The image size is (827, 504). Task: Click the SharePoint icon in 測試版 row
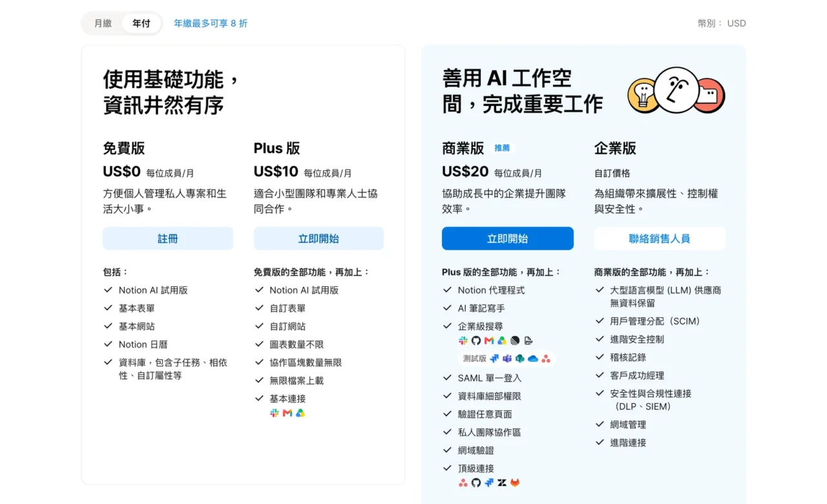[520, 359]
